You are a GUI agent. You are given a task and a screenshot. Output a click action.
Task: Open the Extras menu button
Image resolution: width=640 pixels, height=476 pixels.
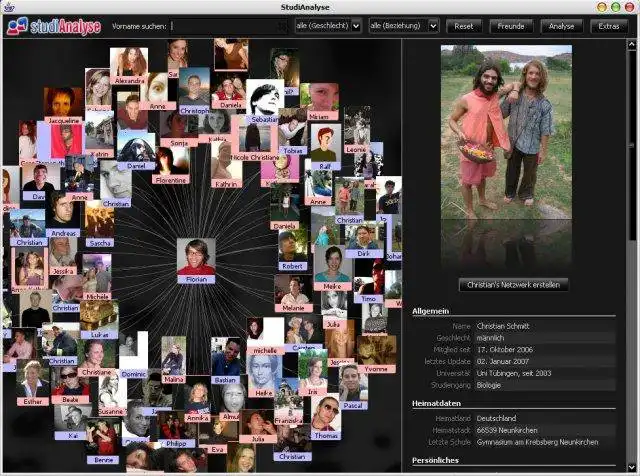(609, 26)
